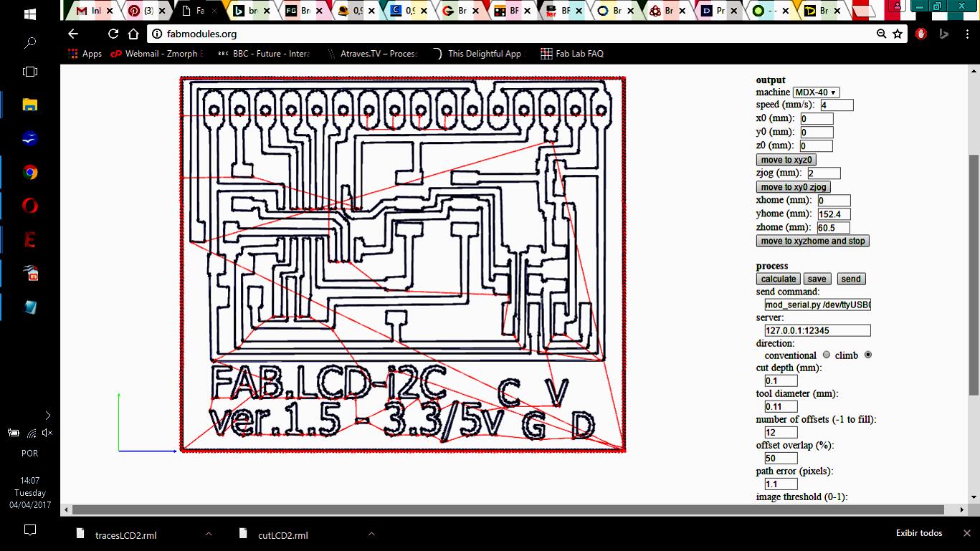Viewport: 980px width, 551px height.
Task: Open Chrome's three-dot menu
Action: pos(966,34)
